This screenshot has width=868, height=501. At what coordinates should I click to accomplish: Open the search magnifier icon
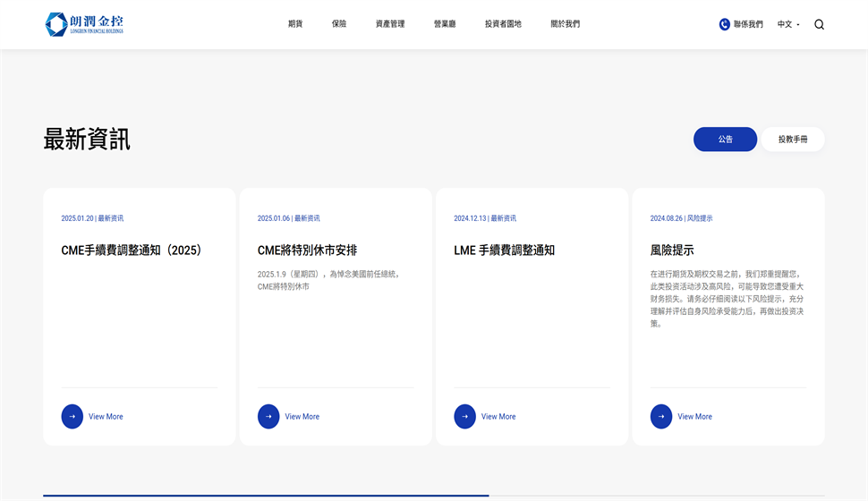[x=819, y=24]
